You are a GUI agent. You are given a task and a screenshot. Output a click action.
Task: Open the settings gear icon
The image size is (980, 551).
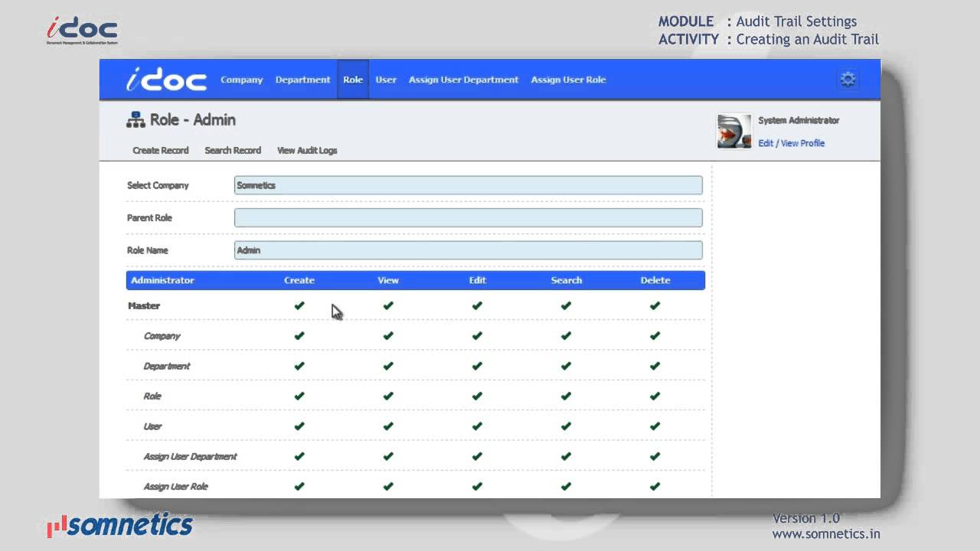click(x=848, y=80)
